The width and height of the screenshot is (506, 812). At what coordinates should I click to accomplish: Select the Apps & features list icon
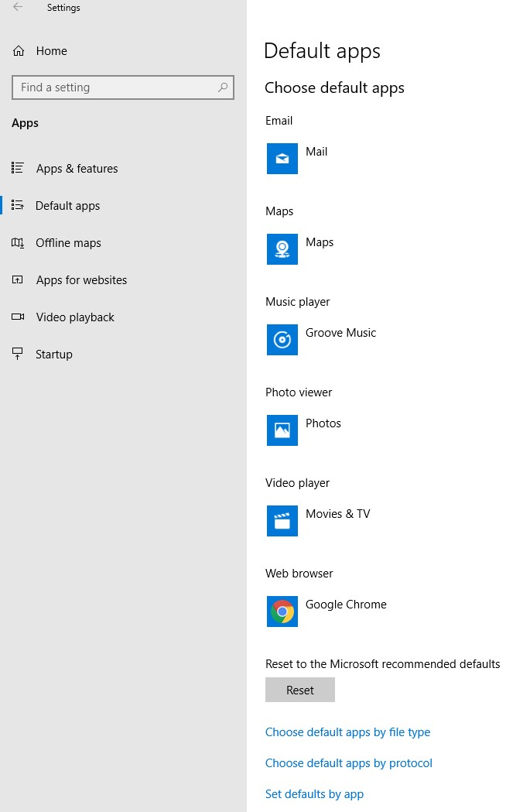pyautogui.click(x=18, y=168)
